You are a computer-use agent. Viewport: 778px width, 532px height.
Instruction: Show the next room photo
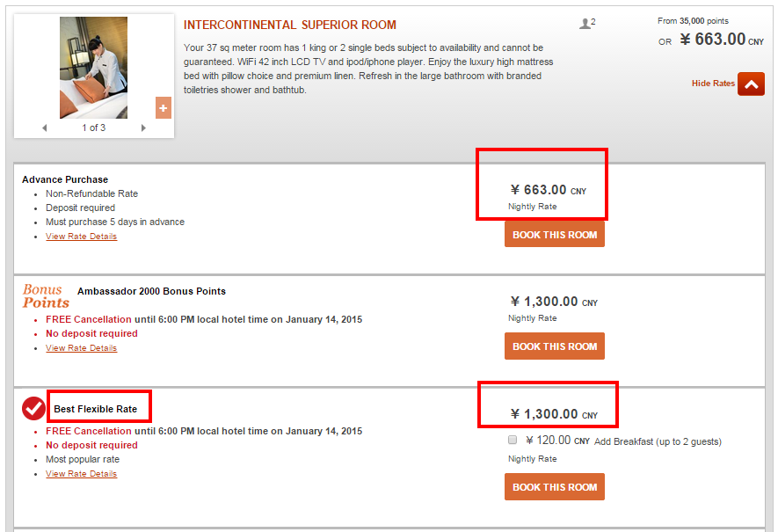click(143, 128)
